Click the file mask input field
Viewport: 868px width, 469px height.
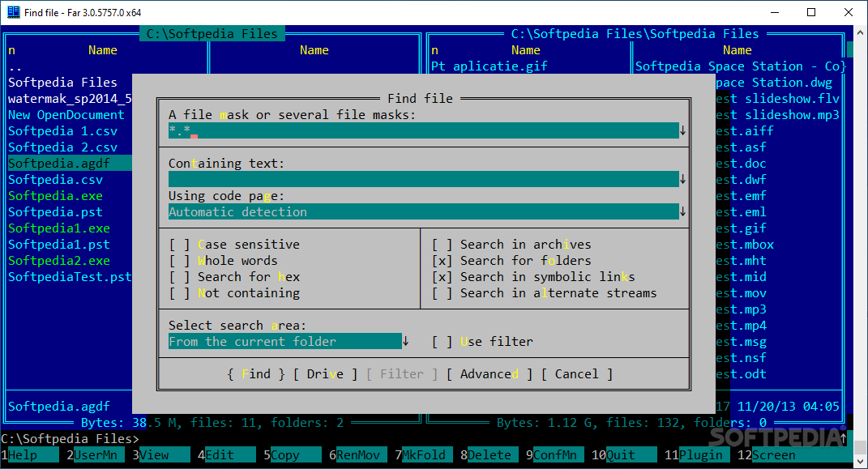424,130
